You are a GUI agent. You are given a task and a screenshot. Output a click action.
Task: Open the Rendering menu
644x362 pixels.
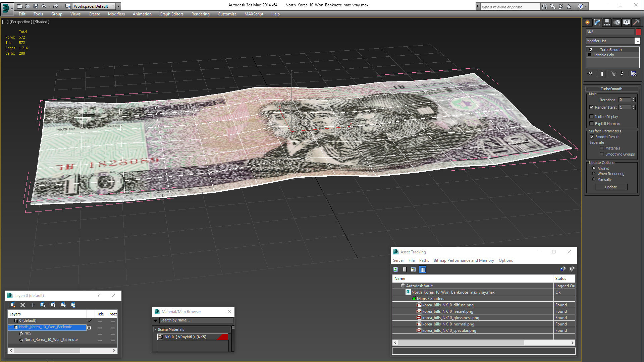pyautogui.click(x=200, y=14)
